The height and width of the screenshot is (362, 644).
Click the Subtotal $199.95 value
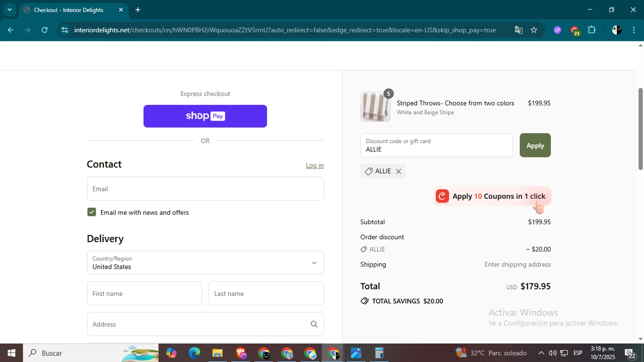click(539, 222)
